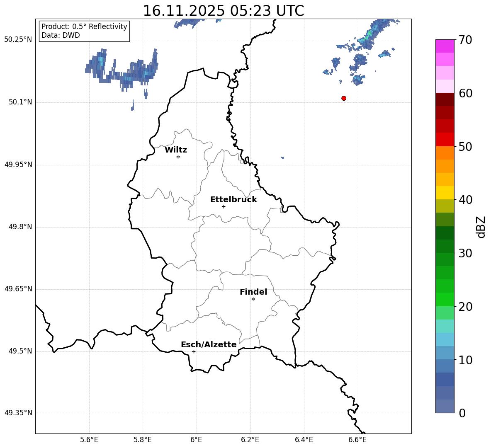Click the map title 16.11.2025 05:23 UTC
This screenshot has height=448, width=491.
224,11
